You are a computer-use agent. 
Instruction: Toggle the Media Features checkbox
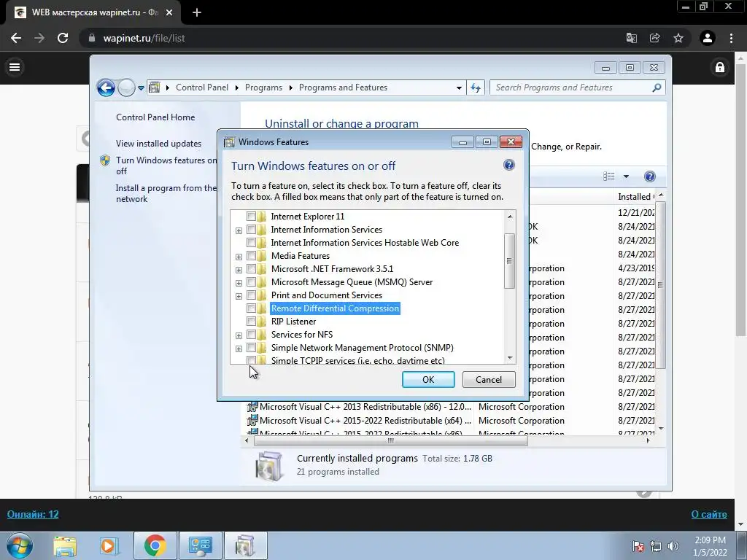pyautogui.click(x=251, y=256)
